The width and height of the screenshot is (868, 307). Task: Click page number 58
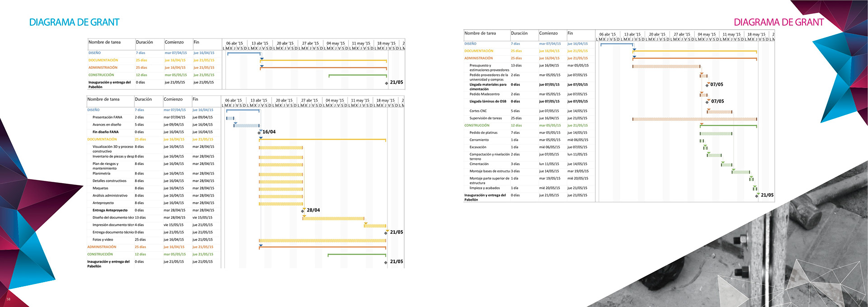point(8,299)
